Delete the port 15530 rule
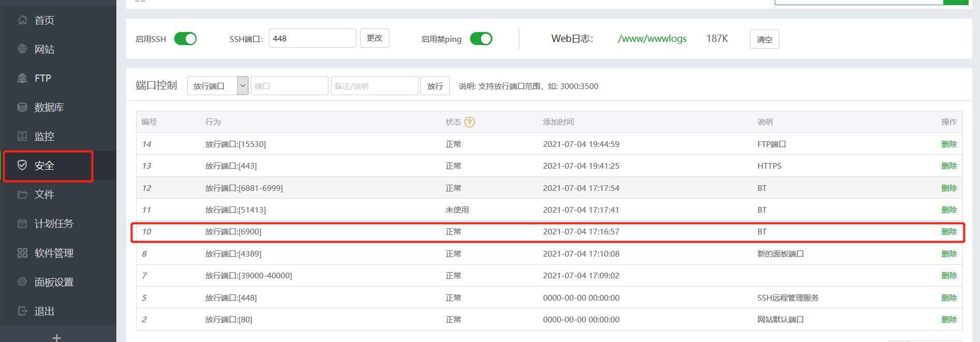The width and height of the screenshot is (980, 342). tap(949, 144)
